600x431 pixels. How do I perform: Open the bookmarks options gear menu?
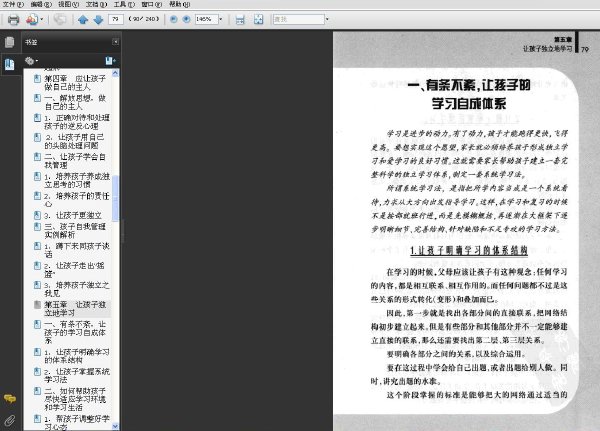click(31, 60)
